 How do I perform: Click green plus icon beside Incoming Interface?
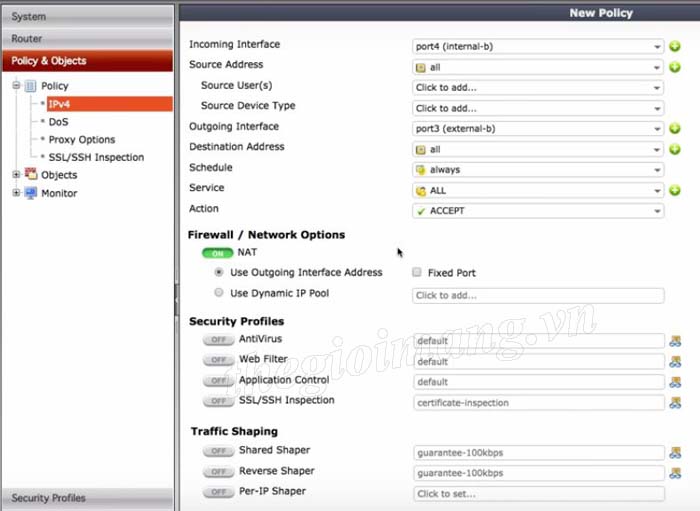pyautogui.click(x=675, y=46)
